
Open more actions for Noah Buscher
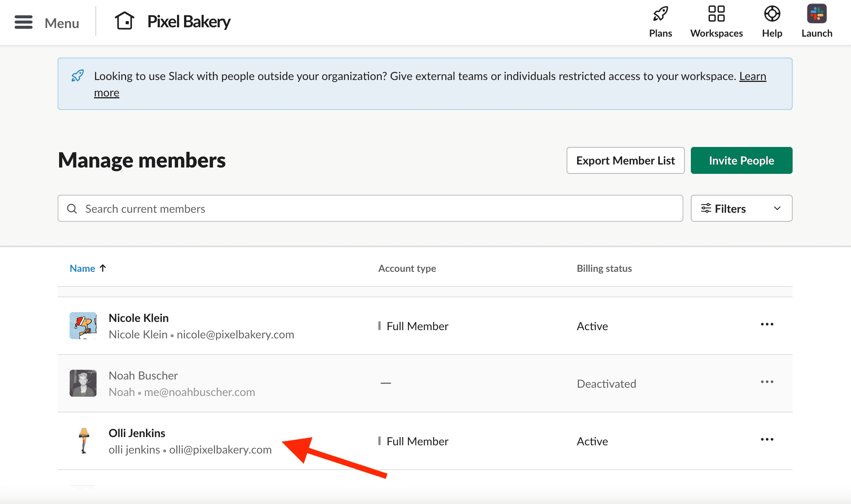pos(767,382)
